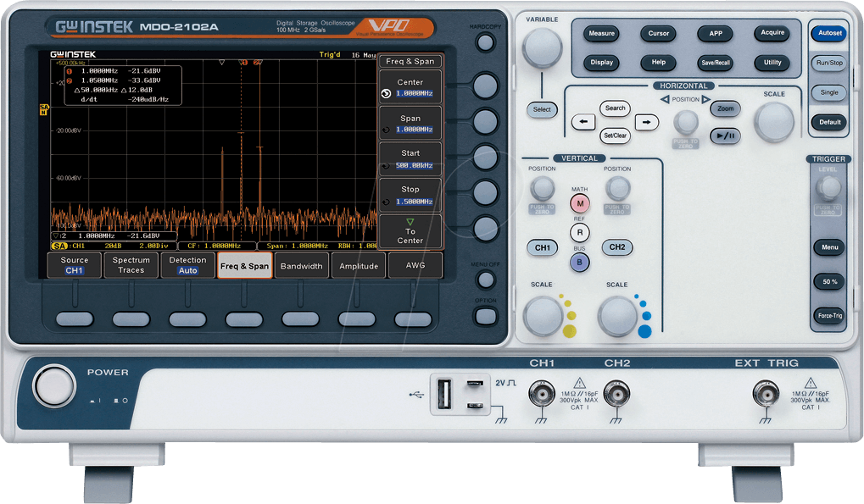Click the trigger Level knob
This screenshot has height=504, width=864.
[x=828, y=189]
